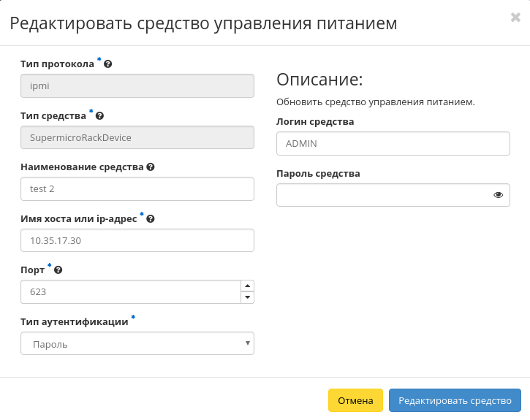Viewport: 530px width, 420px height.
Task: Show password with the eye icon
Action: [498, 195]
